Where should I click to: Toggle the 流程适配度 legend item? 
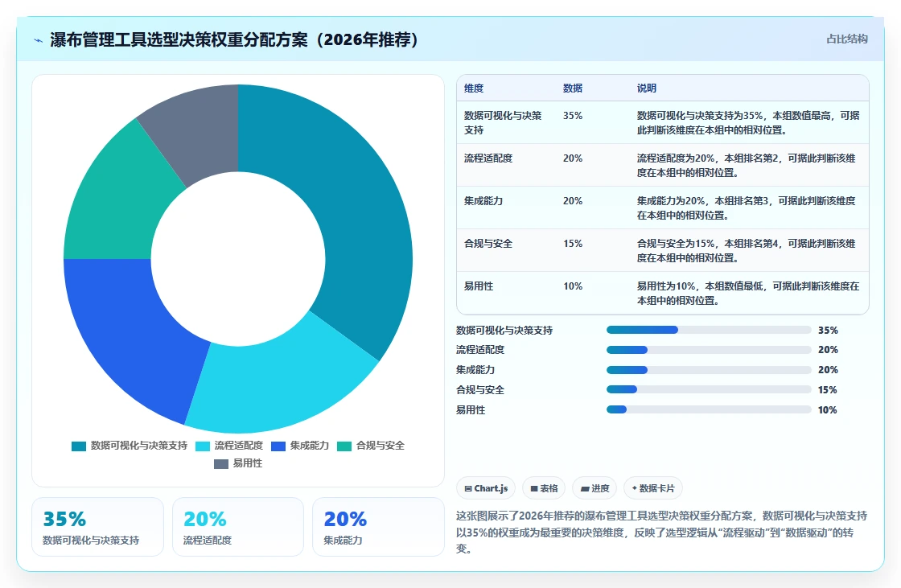click(x=228, y=446)
